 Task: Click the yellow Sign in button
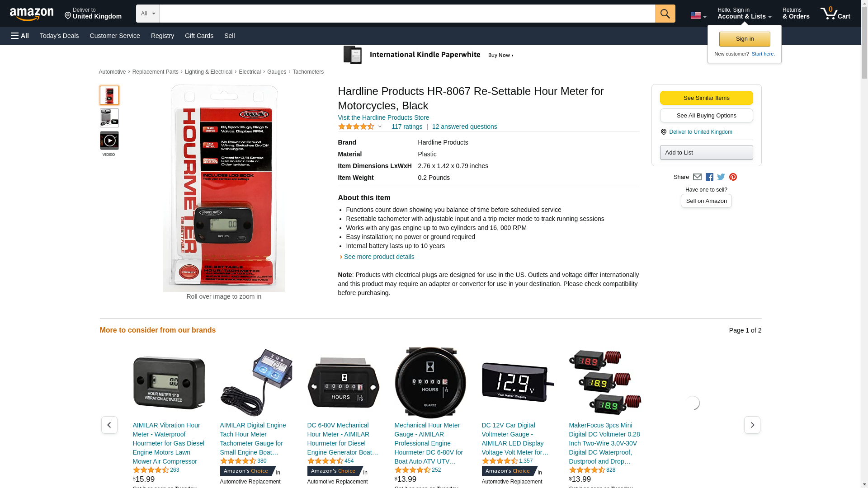pos(745,39)
